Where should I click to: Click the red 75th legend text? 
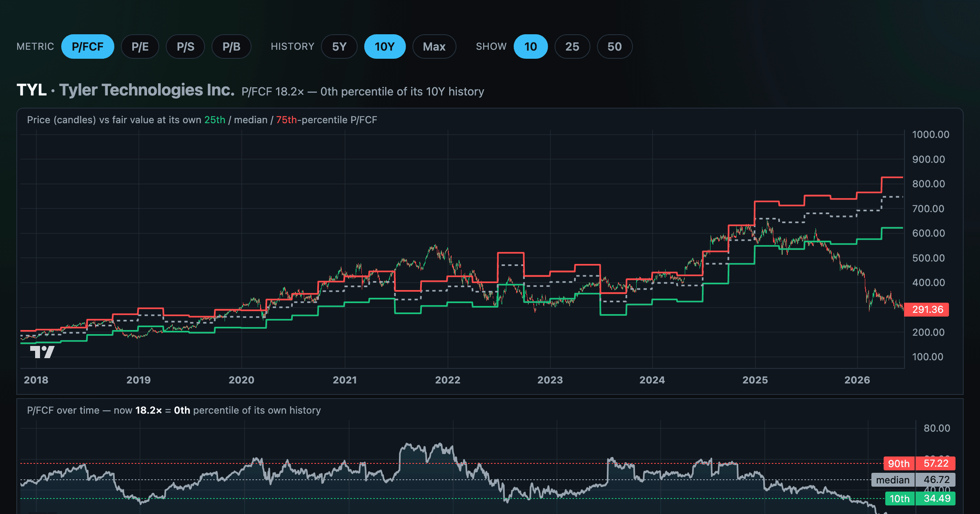coord(286,120)
